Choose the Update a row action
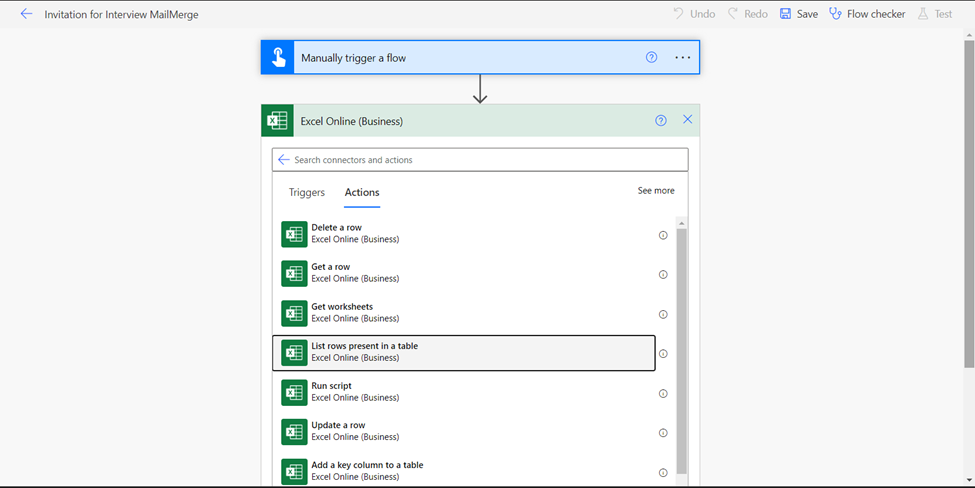This screenshot has height=488, width=975. click(464, 432)
